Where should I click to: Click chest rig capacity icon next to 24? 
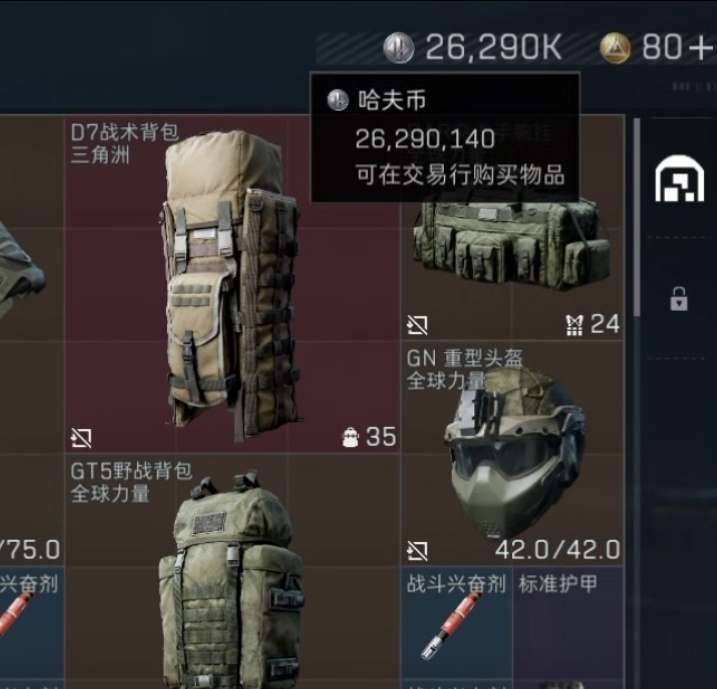tap(574, 325)
